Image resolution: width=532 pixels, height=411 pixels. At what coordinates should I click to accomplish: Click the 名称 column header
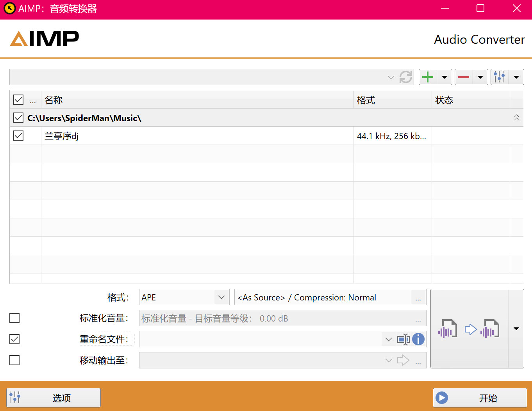pos(197,100)
